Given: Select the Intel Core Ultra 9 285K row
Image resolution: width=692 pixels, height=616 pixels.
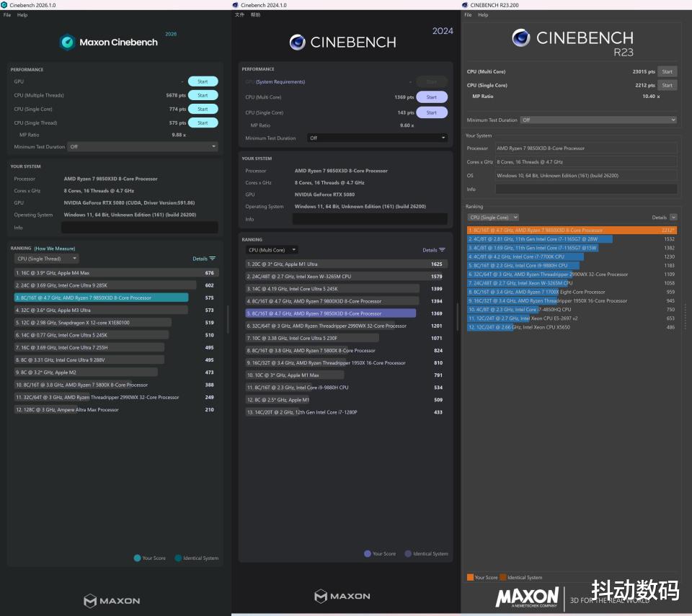Looking at the screenshot, I should coord(117,285).
